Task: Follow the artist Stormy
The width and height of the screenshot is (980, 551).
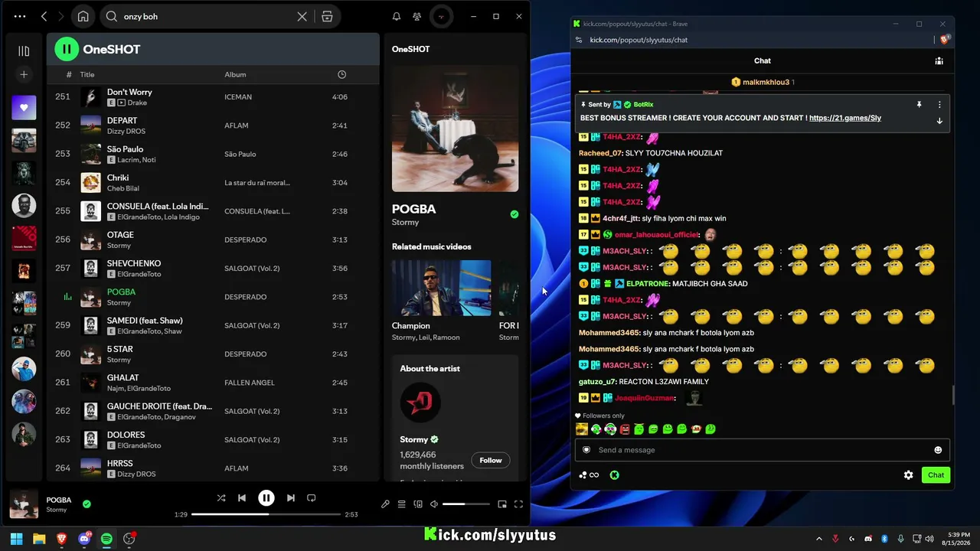Action: 491,460
